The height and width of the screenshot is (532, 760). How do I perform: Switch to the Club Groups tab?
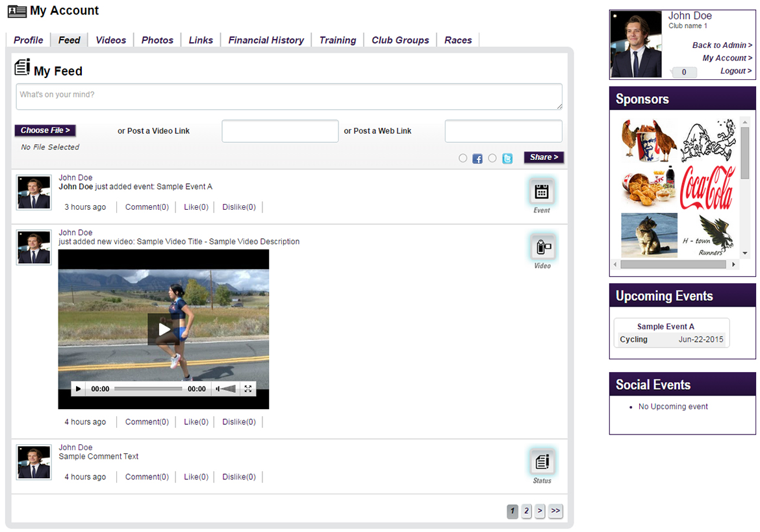(400, 40)
